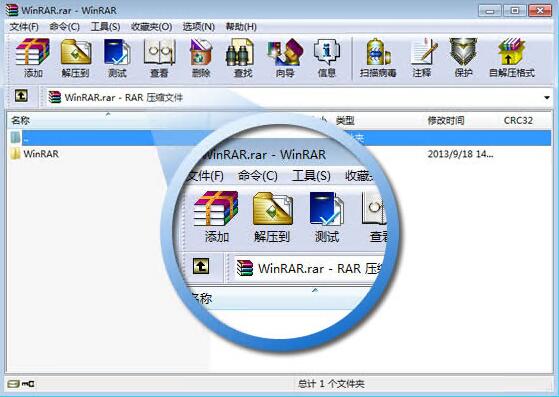559x397 pixels.
Task: Click the 保护 (Protect) shield icon
Action: tap(463, 58)
